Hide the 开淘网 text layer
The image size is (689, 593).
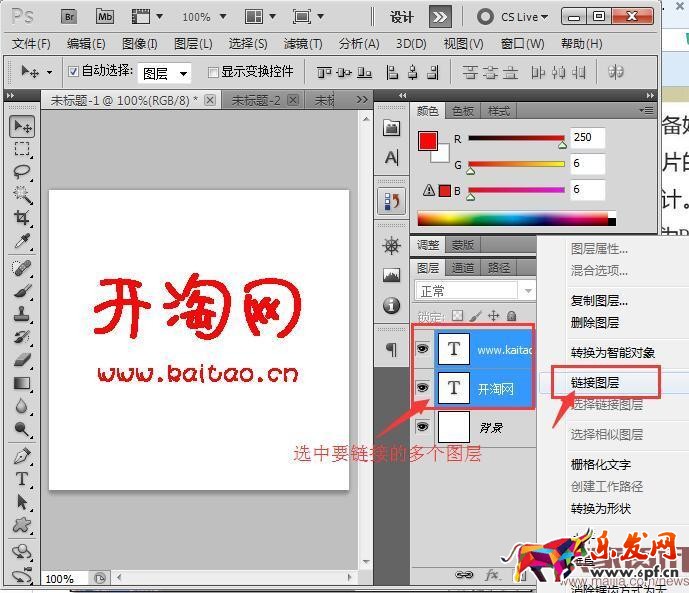tap(422, 388)
